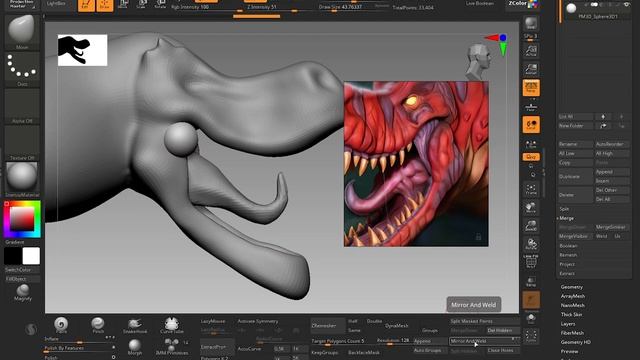This screenshot has height=360, width=640.
Task: Click the Move view icon
Action: point(531,208)
